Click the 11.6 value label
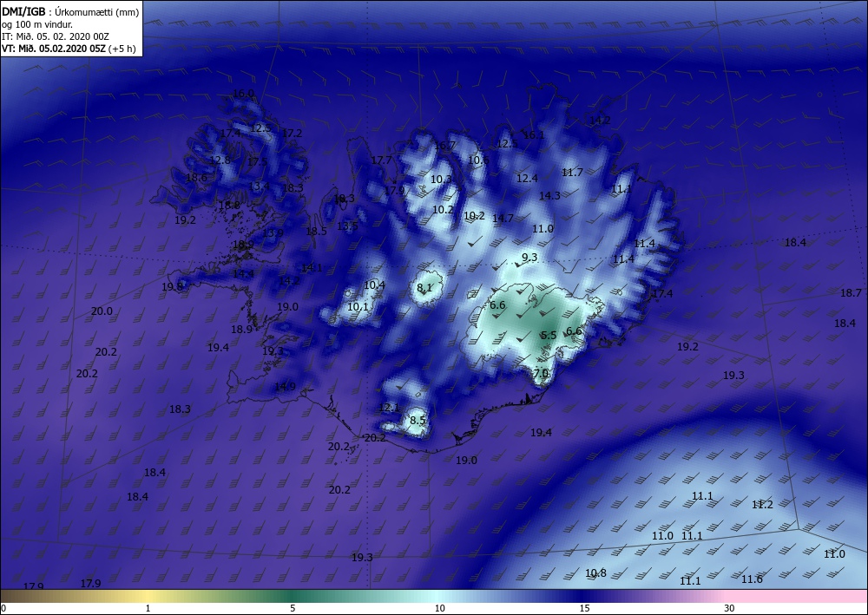 pos(752,579)
